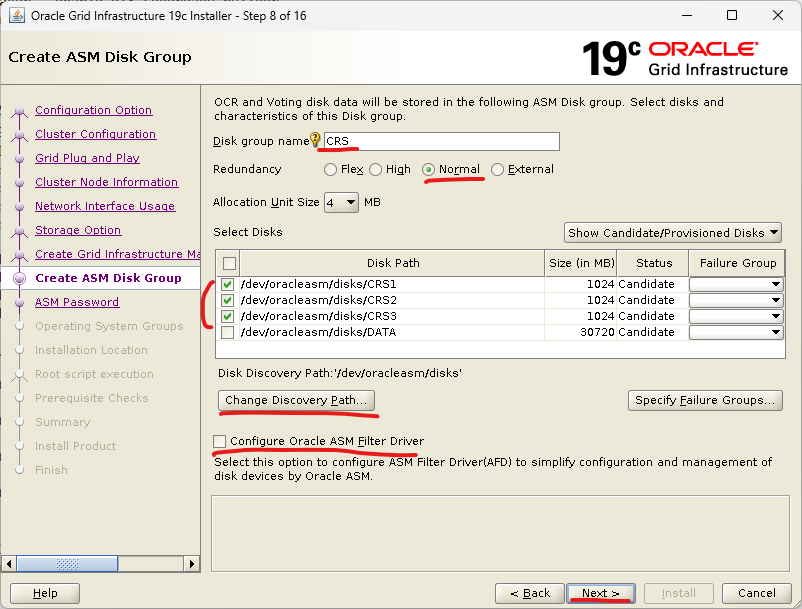The height and width of the screenshot is (609, 802).
Task: Click the message text area at bottom
Action: point(500,533)
